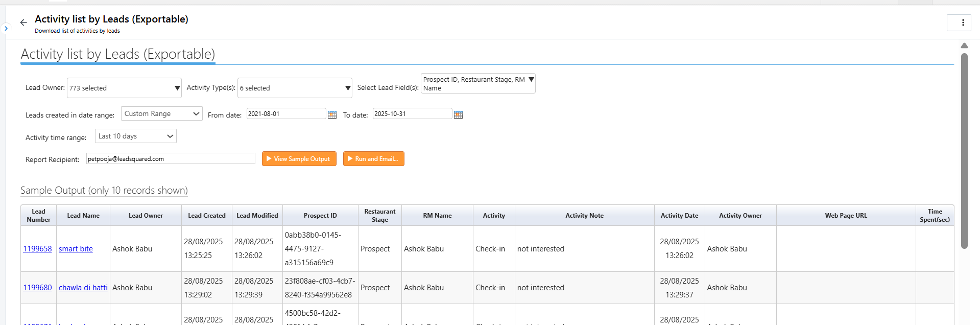Open the From date calendar picker
980x325 pixels.
332,114
